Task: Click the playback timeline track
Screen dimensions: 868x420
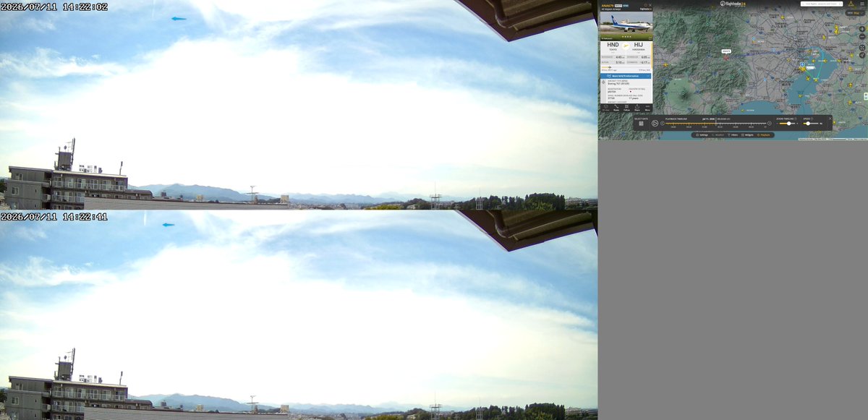Action: point(715,124)
